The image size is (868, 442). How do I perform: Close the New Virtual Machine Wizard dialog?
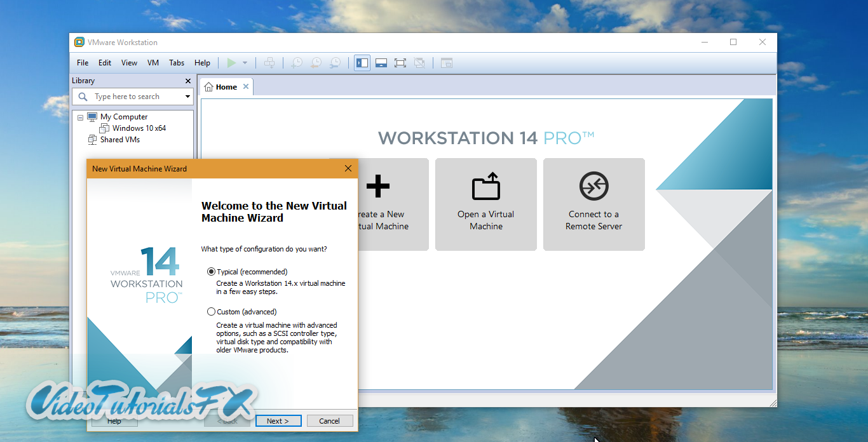[x=348, y=168]
